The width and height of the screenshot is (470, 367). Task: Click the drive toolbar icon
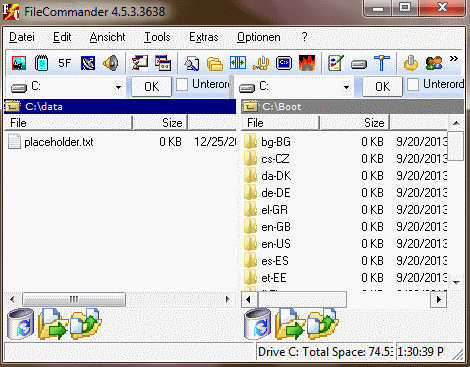point(359,64)
